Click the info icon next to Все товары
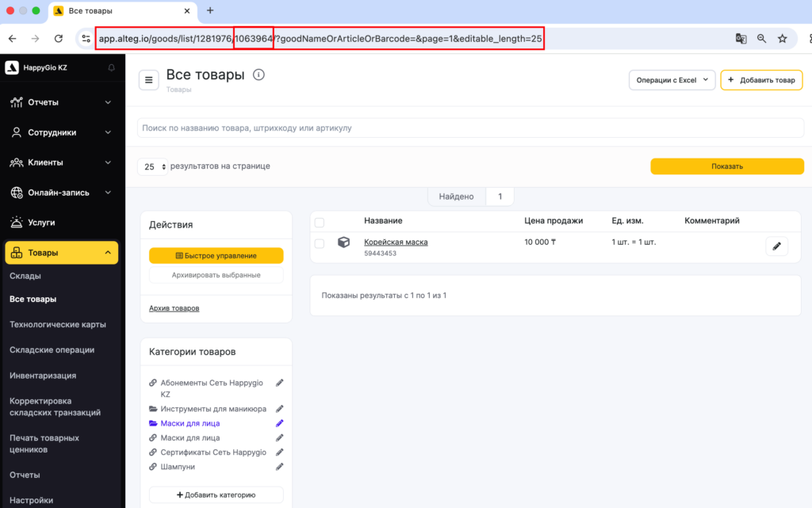 tap(259, 75)
